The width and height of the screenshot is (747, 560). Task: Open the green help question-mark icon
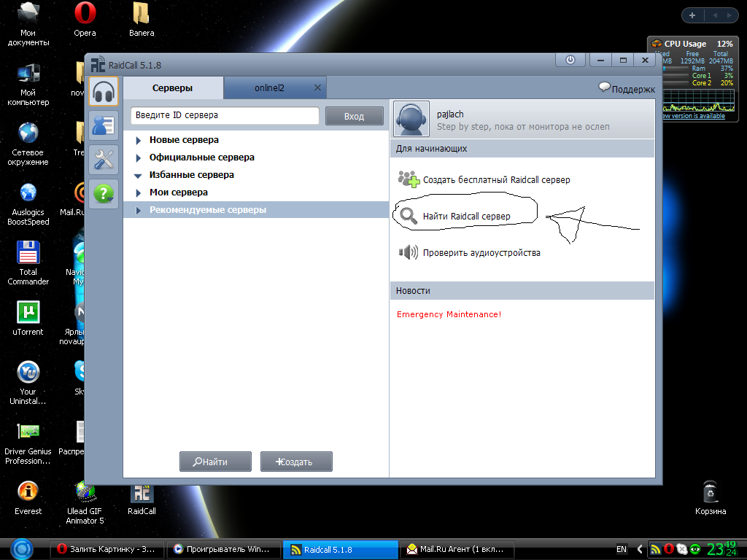pyautogui.click(x=104, y=193)
